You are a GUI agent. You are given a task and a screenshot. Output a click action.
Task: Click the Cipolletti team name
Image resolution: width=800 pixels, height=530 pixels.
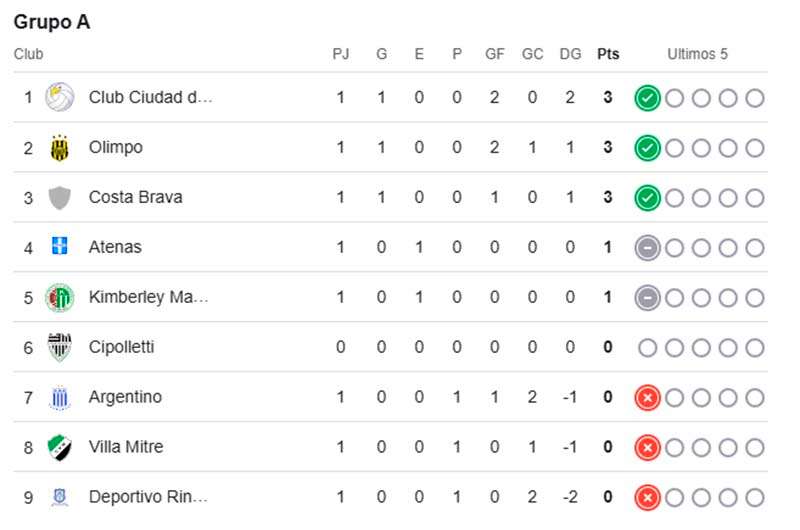[121, 347]
